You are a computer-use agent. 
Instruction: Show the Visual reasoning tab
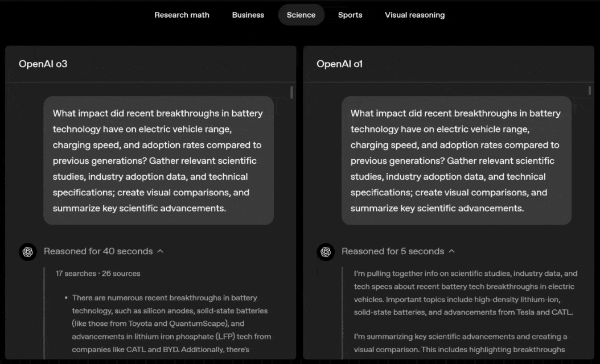click(414, 15)
